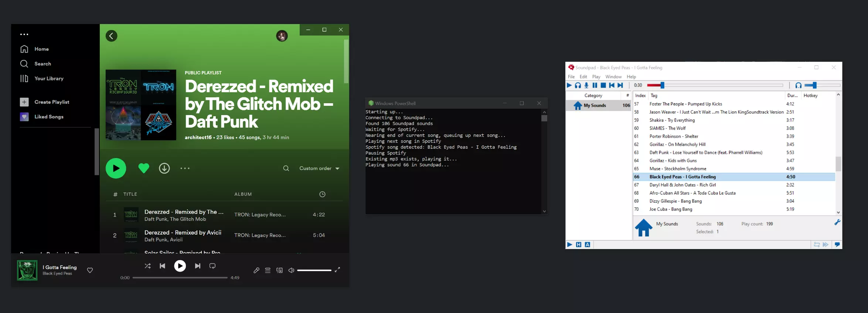Open Home in Spotify sidebar
Image resolution: width=868 pixels, height=313 pixels.
pyautogui.click(x=34, y=49)
